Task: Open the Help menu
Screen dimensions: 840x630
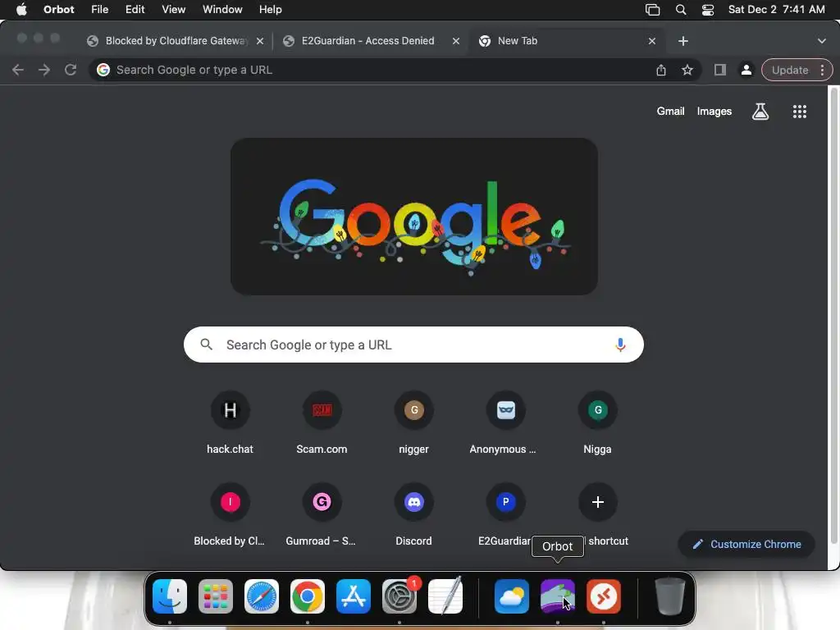Action: tap(271, 10)
